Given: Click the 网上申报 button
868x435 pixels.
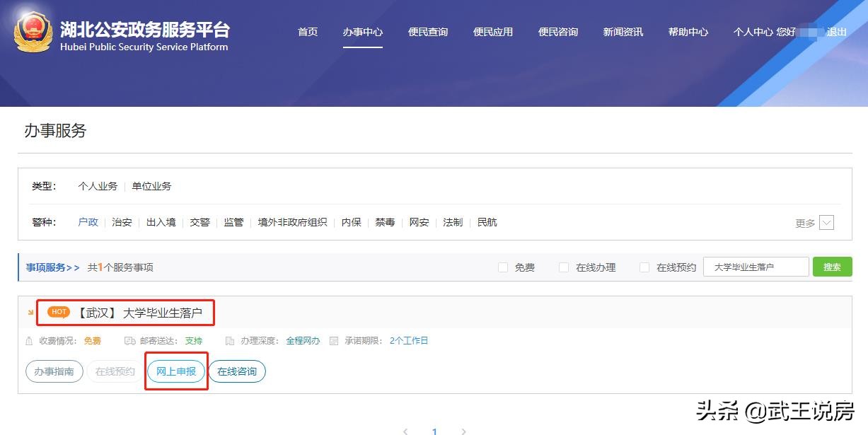Looking at the screenshot, I should (175, 371).
